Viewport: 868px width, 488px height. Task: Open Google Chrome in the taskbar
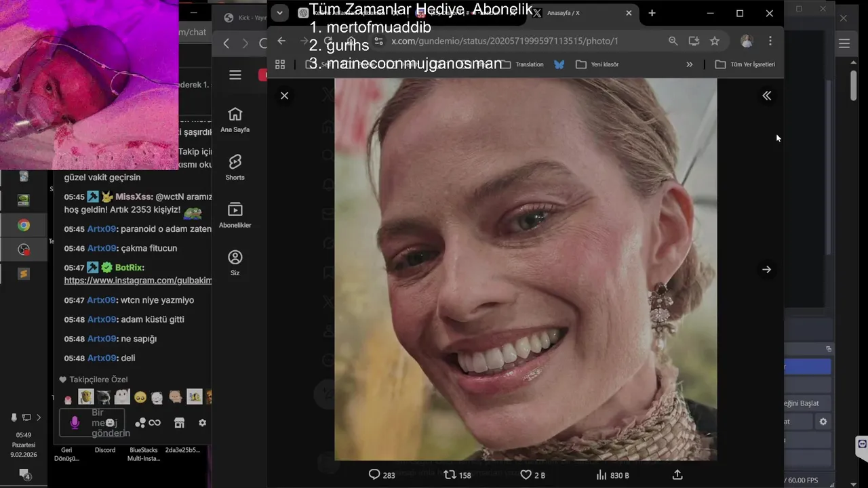pos(24,225)
